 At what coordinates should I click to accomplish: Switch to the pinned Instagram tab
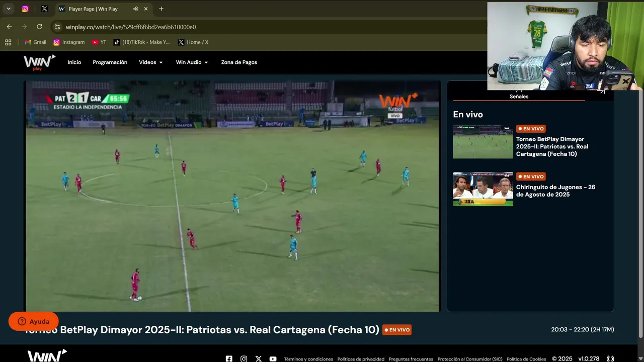click(x=25, y=9)
